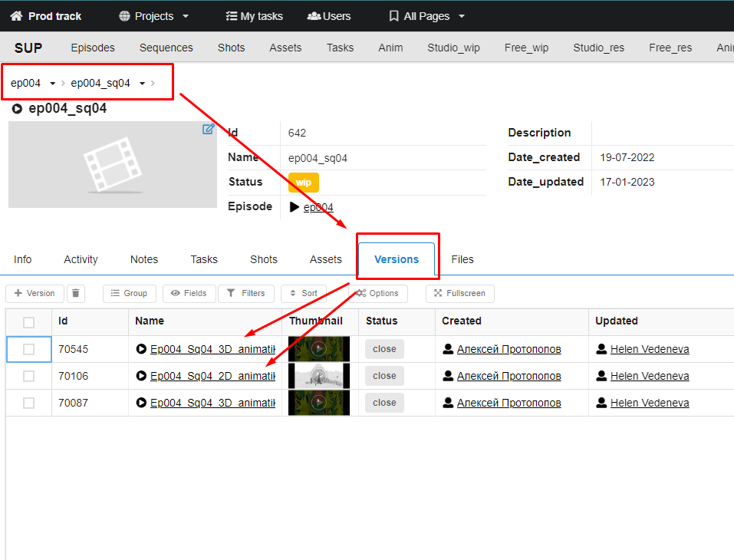
Task: Click the Prod track home icon
Action: 16,16
